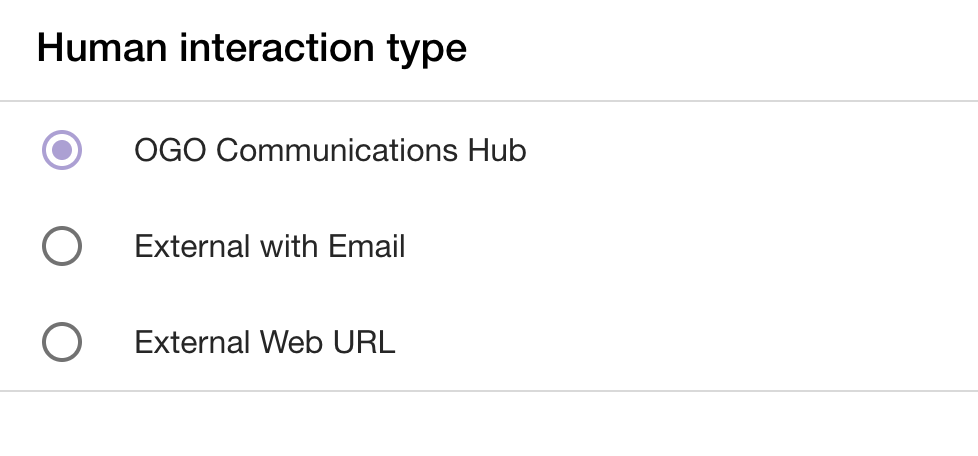Pick the empty circle beside External Web URL
This screenshot has width=978, height=456.
click(62, 343)
